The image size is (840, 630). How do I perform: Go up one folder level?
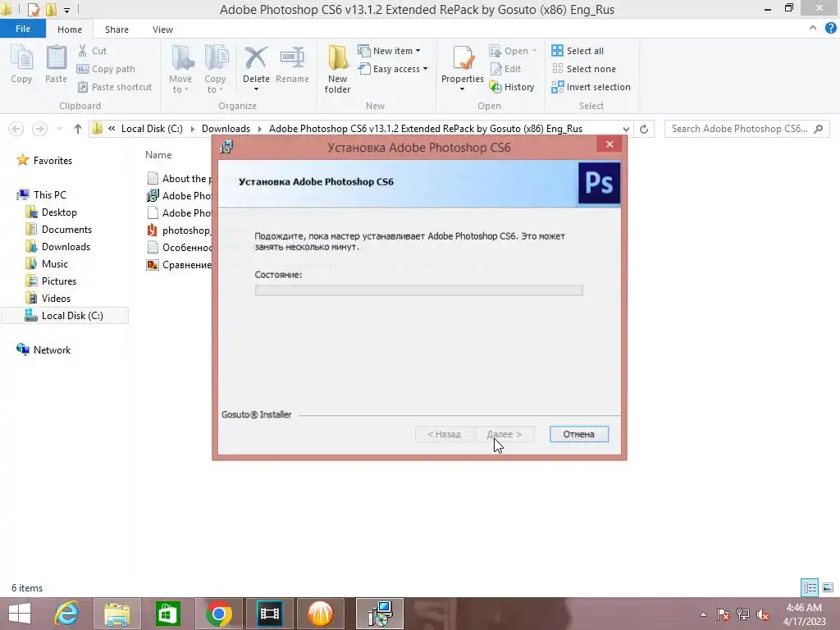point(78,129)
